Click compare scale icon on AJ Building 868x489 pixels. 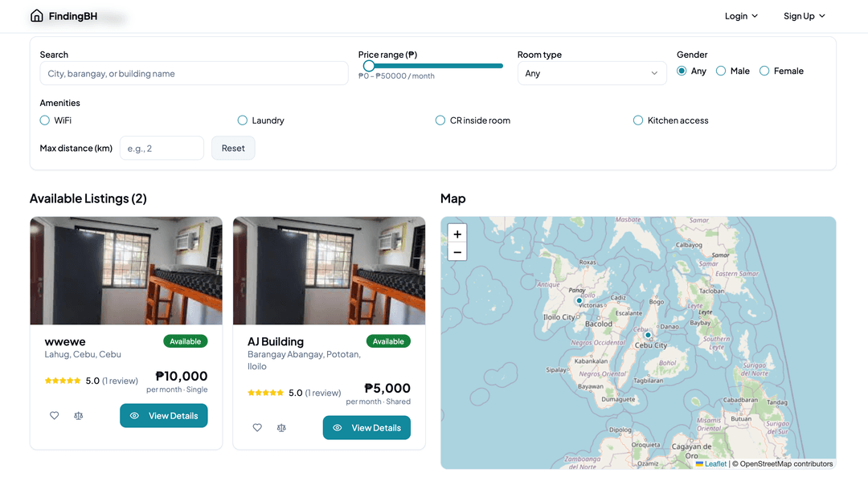(x=281, y=428)
